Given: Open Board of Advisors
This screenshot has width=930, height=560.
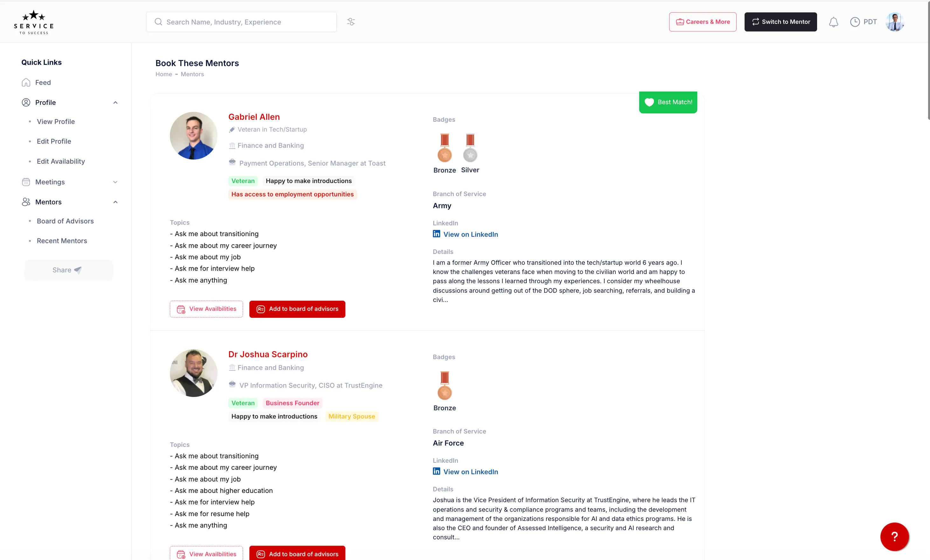Looking at the screenshot, I should 65,221.
